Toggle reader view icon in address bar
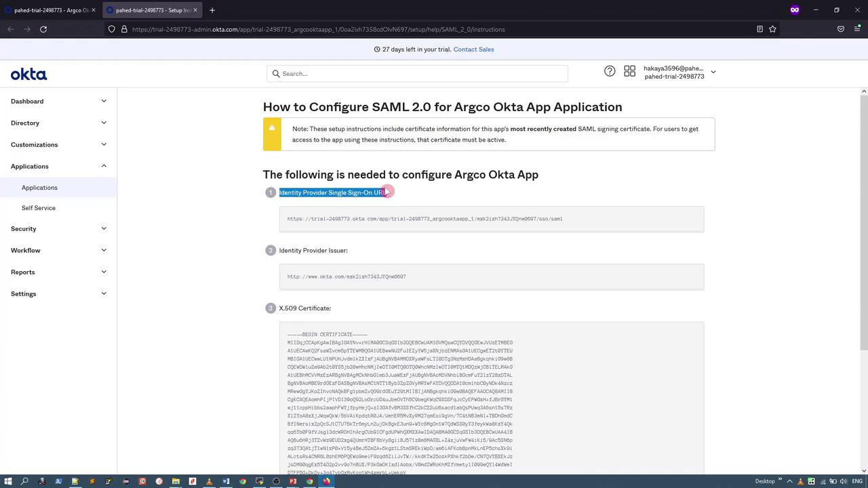868x488 pixels. [759, 29]
